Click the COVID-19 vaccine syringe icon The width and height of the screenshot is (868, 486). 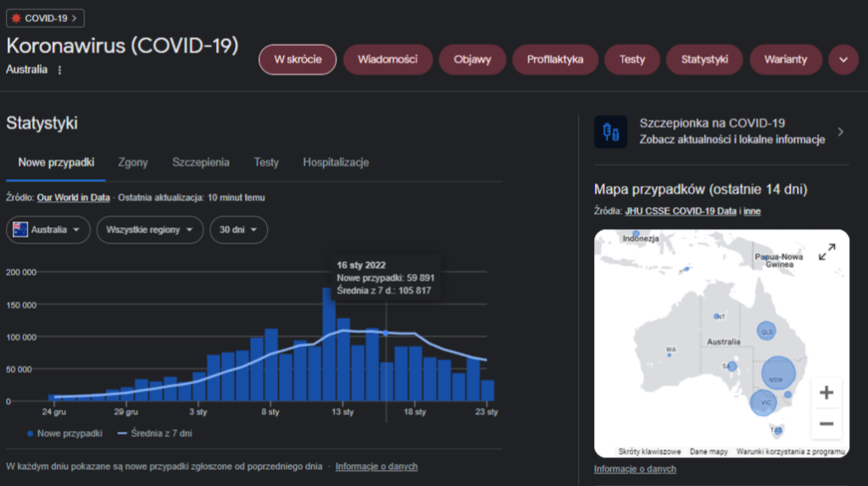tap(610, 131)
